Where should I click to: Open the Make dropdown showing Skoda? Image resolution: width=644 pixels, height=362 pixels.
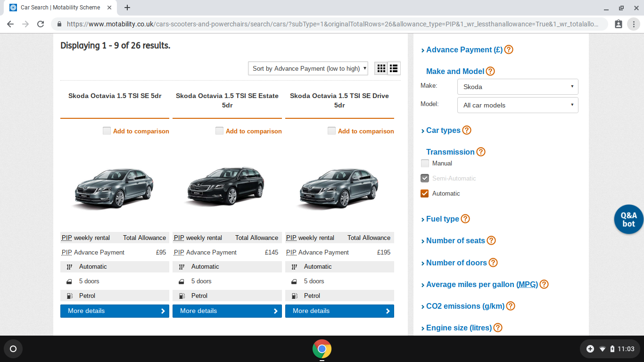[517, 86]
